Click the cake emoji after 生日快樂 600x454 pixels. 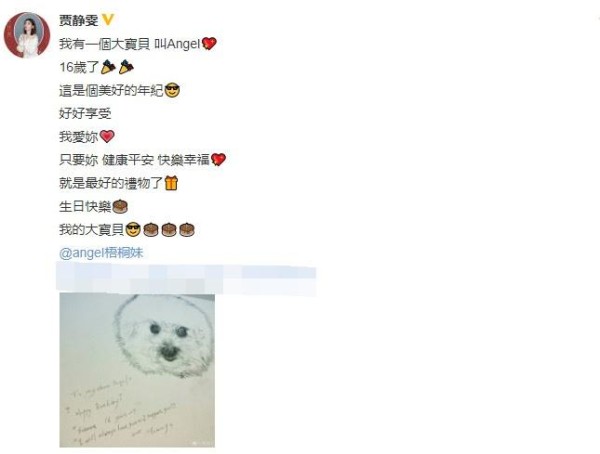coord(119,207)
